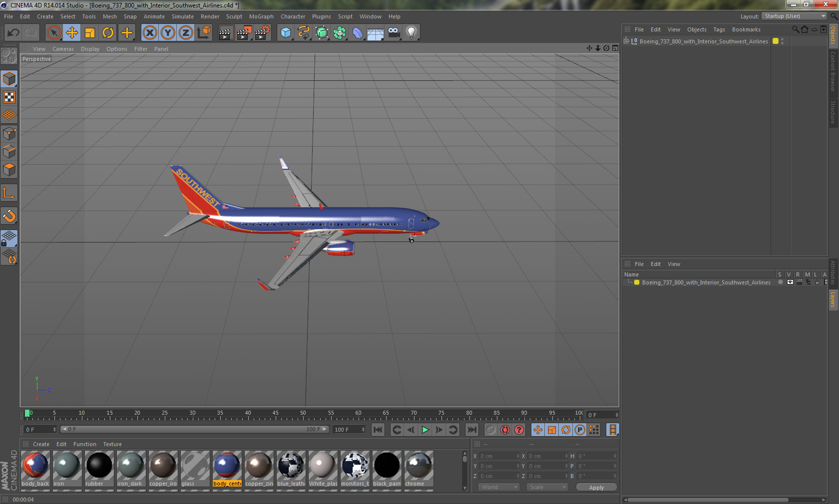The image size is (839, 504).
Task: Go to the end of animation
Action: (x=471, y=430)
